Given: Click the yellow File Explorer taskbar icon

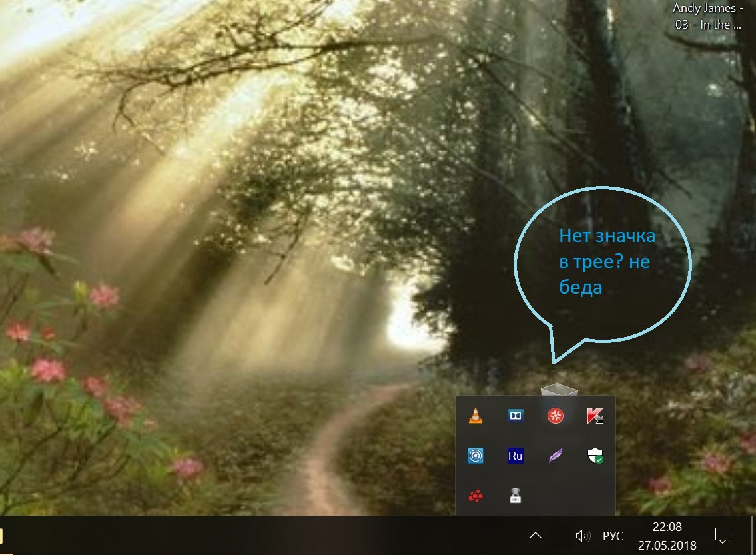Looking at the screenshot, I should coord(2,536).
